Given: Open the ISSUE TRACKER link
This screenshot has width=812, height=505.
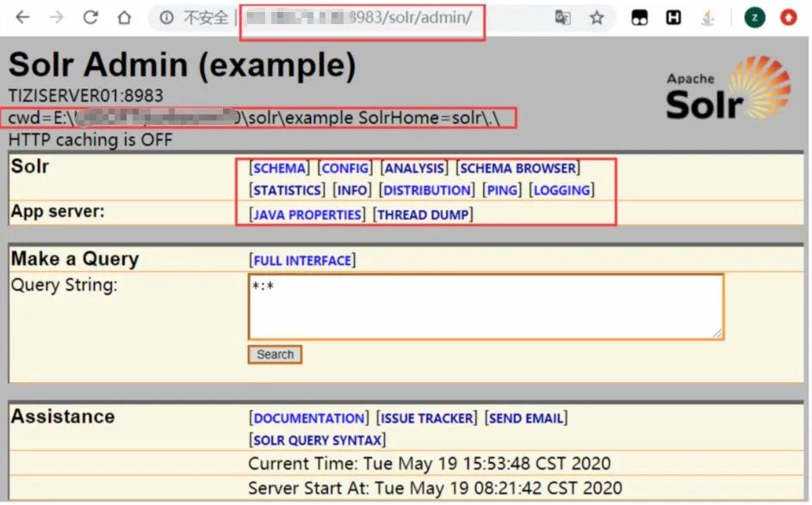Looking at the screenshot, I should pos(427,418).
